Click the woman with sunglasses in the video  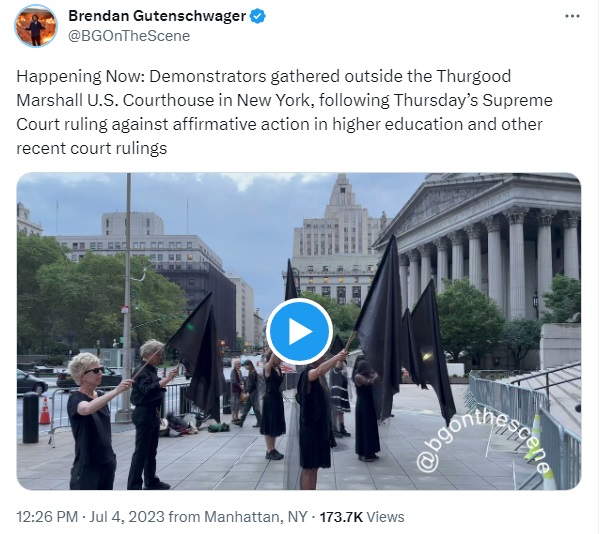(91, 421)
